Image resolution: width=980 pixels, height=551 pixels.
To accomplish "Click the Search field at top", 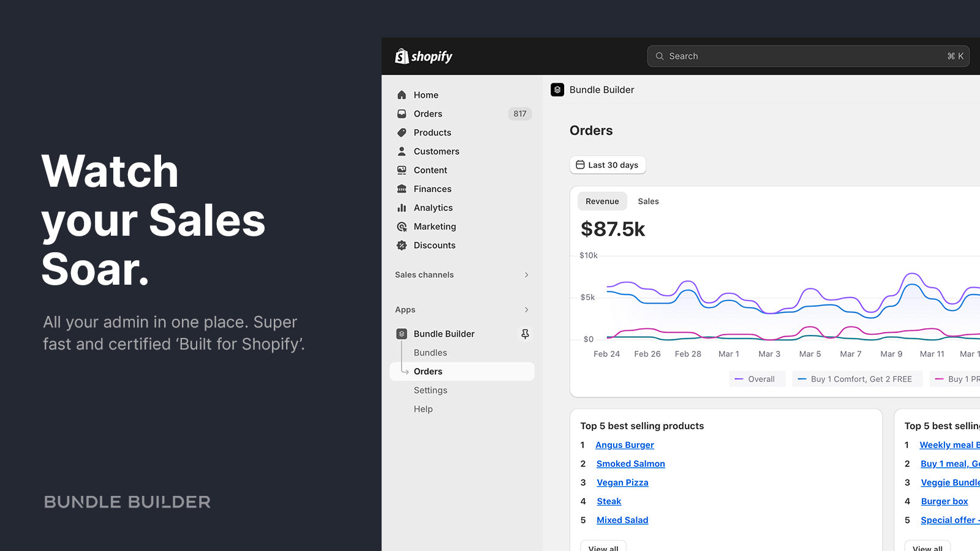I will point(808,56).
